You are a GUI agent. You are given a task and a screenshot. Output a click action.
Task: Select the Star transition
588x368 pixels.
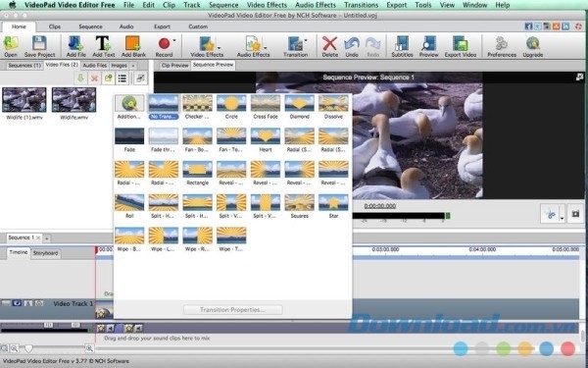click(333, 206)
